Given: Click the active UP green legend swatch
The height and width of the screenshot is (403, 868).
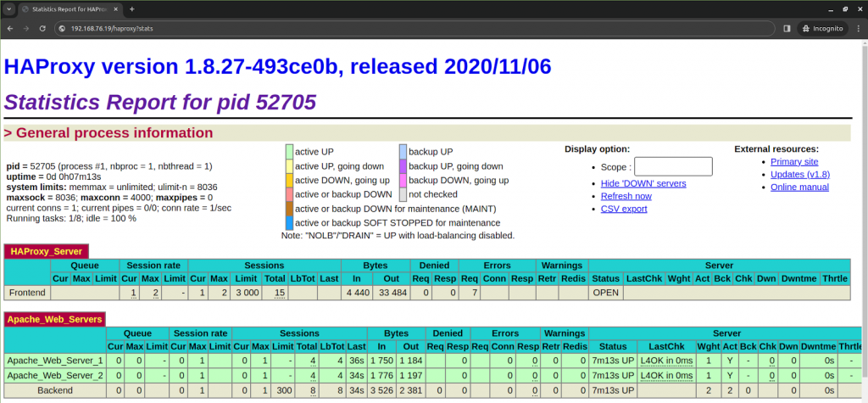Looking at the screenshot, I should [x=289, y=151].
